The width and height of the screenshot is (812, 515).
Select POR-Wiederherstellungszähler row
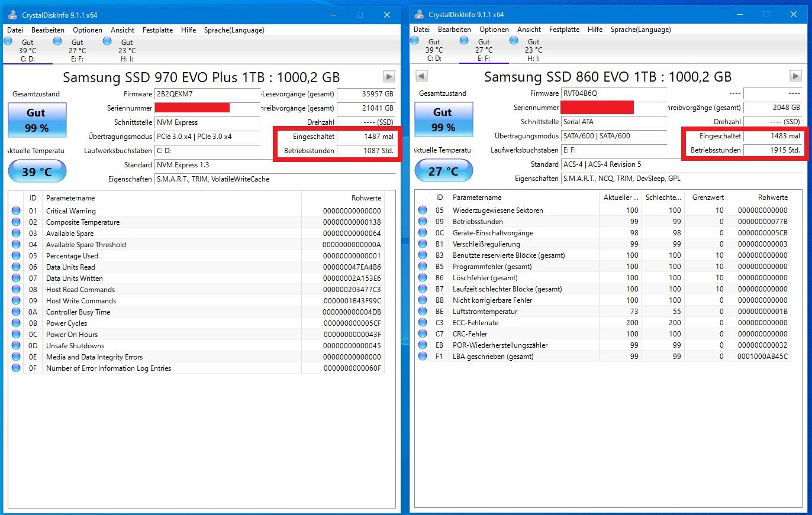pyautogui.click(x=602, y=345)
